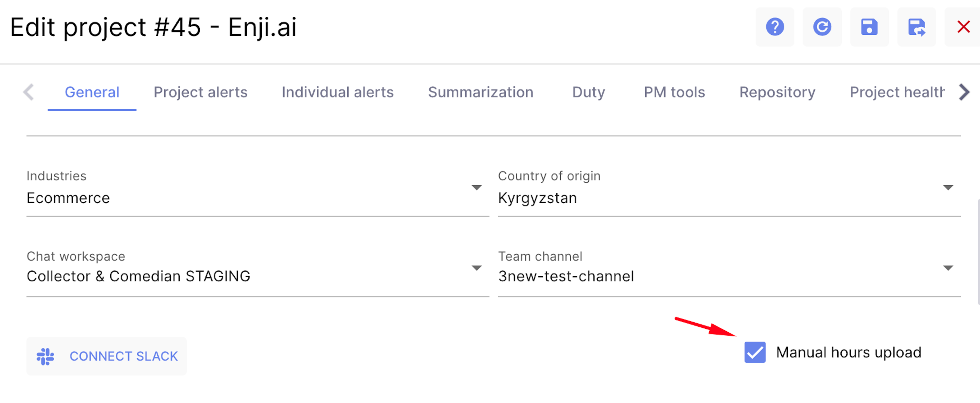Open the Individual alerts tab
Image resolution: width=980 pixels, height=403 pixels.
tap(337, 92)
